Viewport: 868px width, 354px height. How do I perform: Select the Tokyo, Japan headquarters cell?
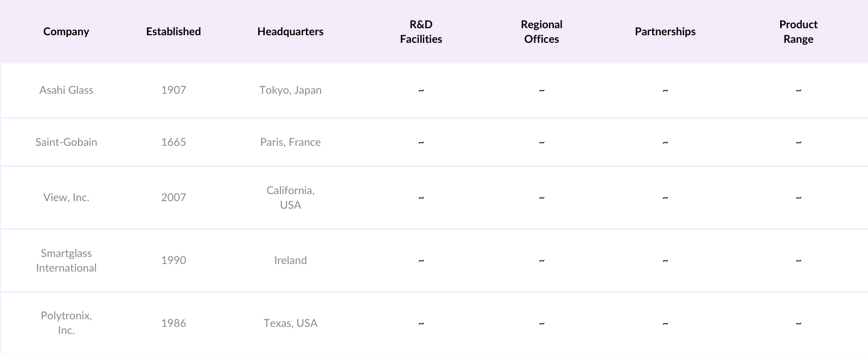pyautogui.click(x=290, y=90)
